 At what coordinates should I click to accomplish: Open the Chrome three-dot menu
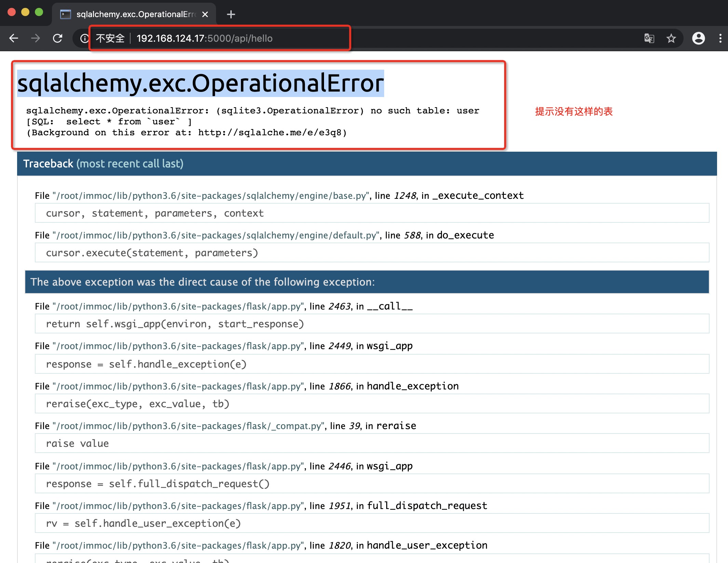(720, 38)
